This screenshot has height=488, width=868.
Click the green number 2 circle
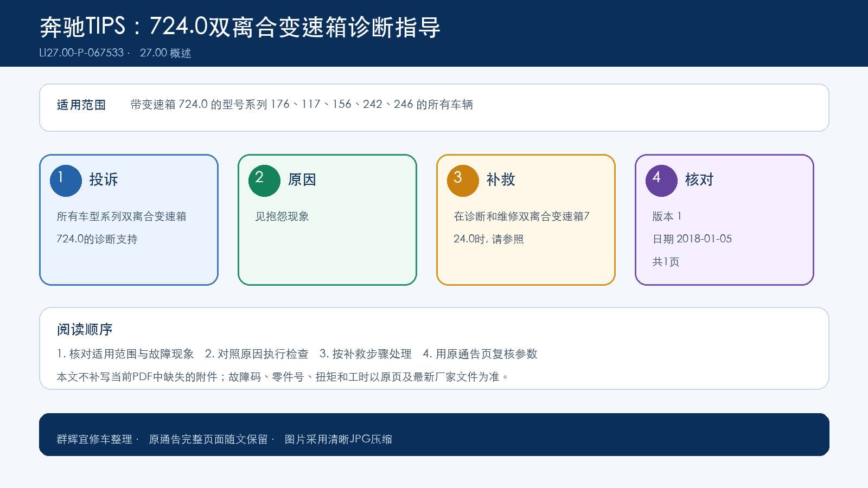coord(264,181)
